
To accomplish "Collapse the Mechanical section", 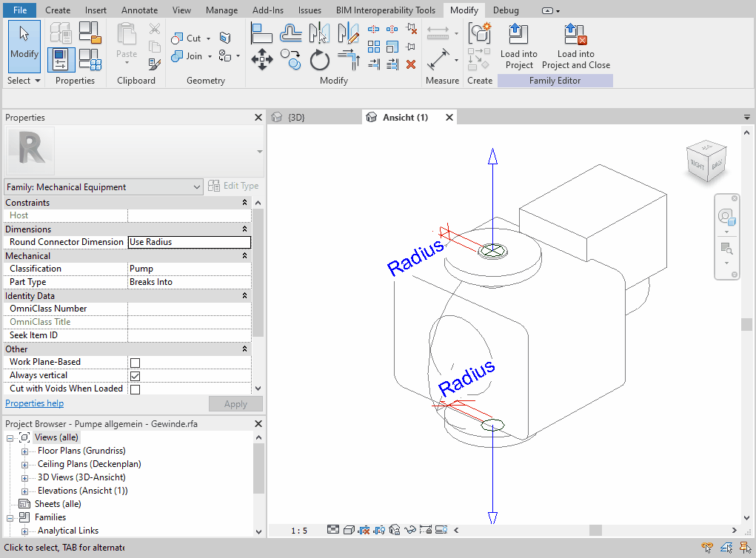I will [244, 255].
